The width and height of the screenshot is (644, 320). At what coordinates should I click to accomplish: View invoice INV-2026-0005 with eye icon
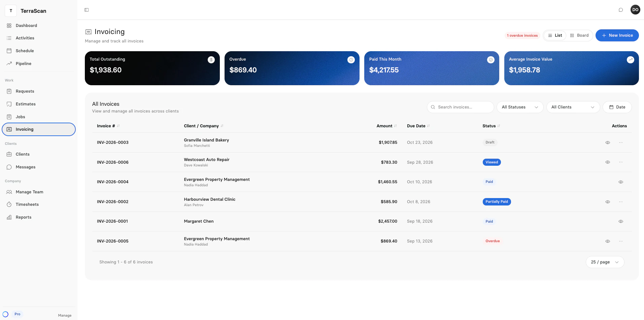click(x=608, y=241)
